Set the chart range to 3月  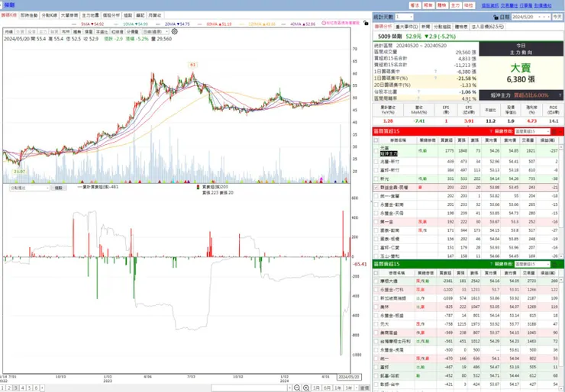click(x=316, y=387)
